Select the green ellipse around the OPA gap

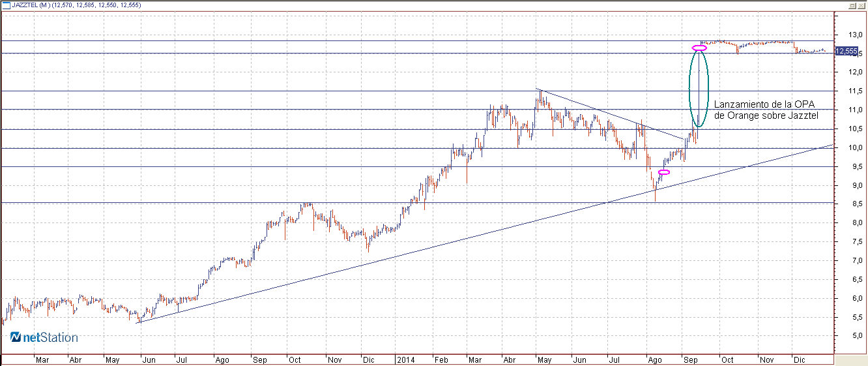coord(699,88)
